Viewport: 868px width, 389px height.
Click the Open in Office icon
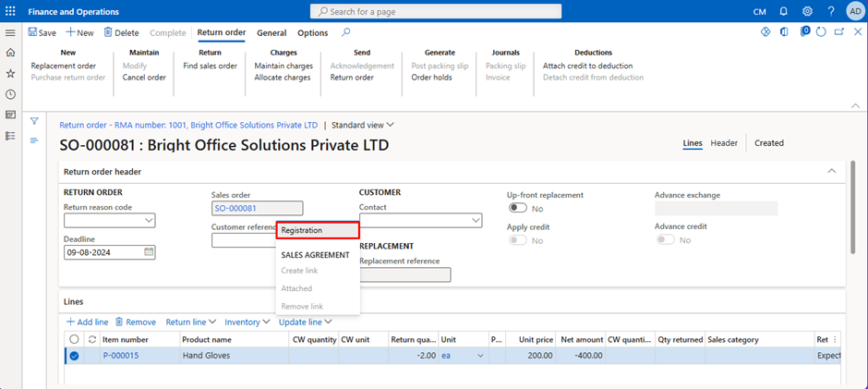784,31
